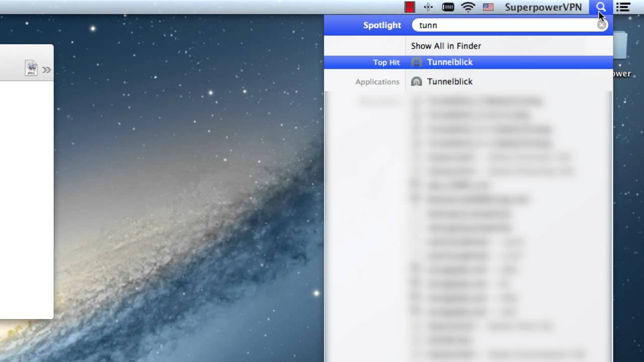
Task: Select Show All in Finder
Action: (446, 46)
